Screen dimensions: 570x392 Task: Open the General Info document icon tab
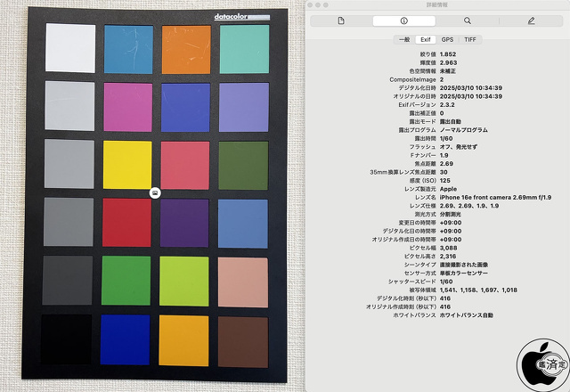341,20
